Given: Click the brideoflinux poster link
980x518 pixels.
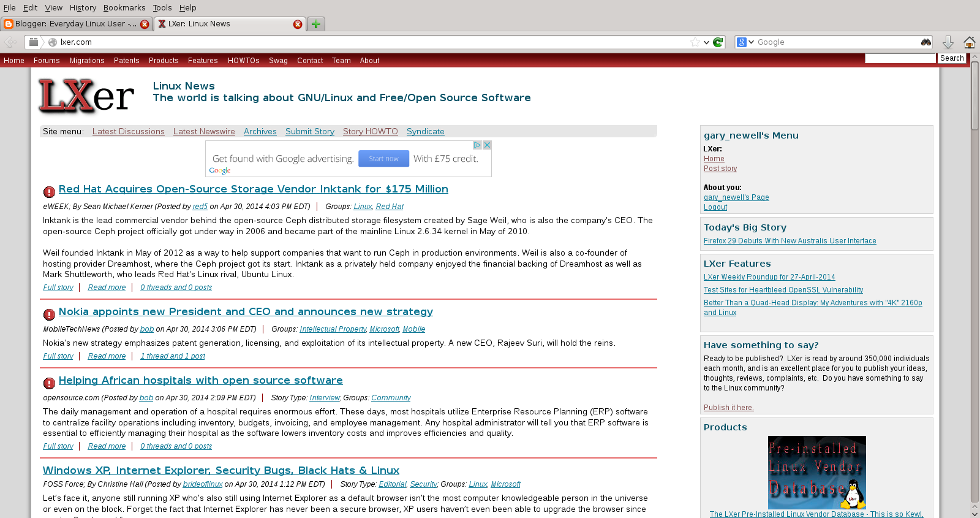Looking at the screenshot, I should click(x=203, y=484).
